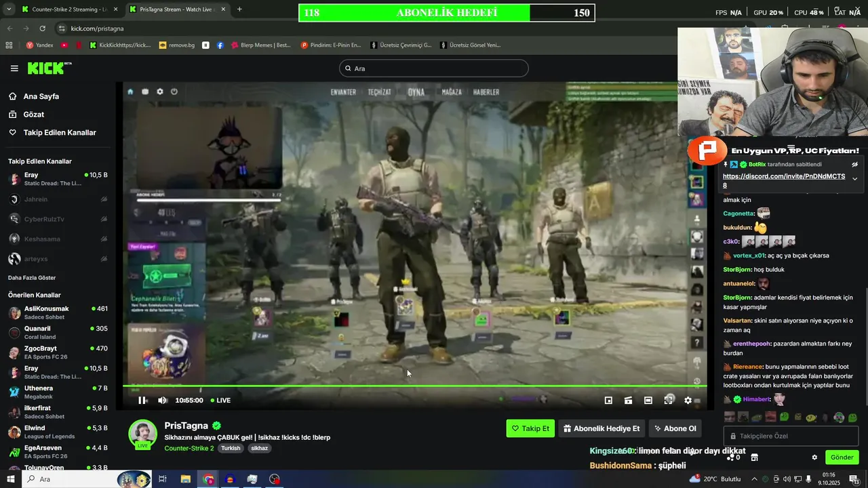Toggle theater mode in the player
Image resolution: width=868 pixels, height=488 pixels.
click(648, 401)
